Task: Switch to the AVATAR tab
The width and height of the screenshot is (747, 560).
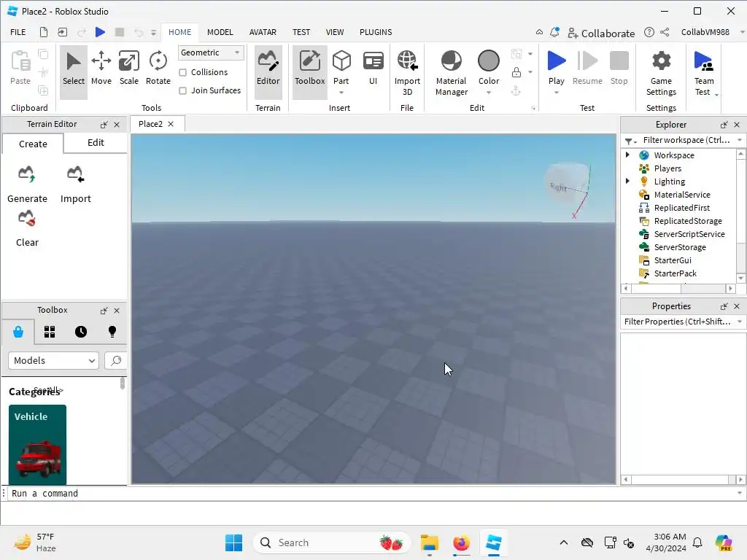Action: (263, 32)
